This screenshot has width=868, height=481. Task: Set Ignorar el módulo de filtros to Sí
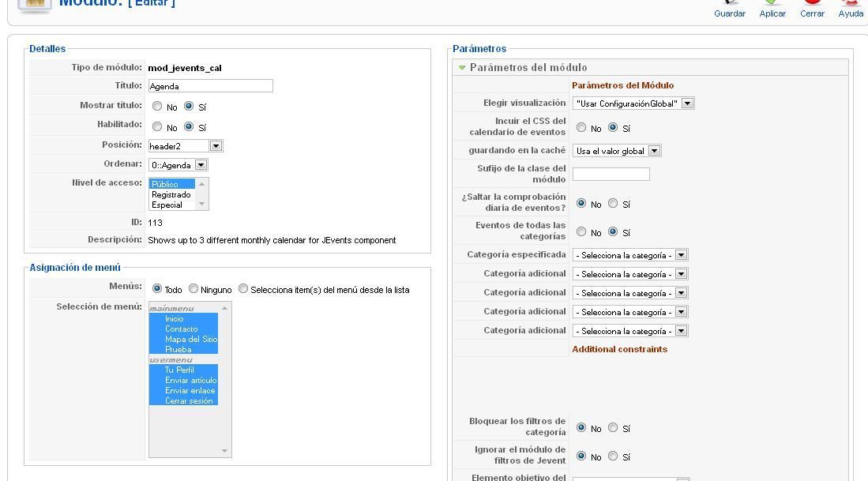(613, 456)
